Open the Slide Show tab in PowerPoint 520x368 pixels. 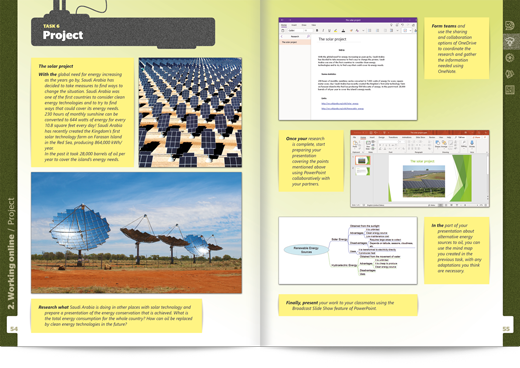pos(420,137)
